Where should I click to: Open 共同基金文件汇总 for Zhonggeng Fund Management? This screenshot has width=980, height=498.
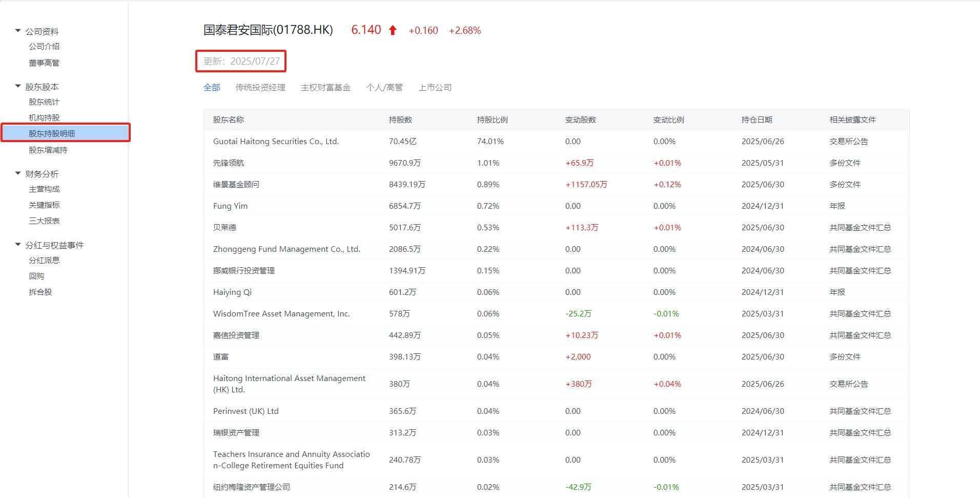tap(861, 249)
